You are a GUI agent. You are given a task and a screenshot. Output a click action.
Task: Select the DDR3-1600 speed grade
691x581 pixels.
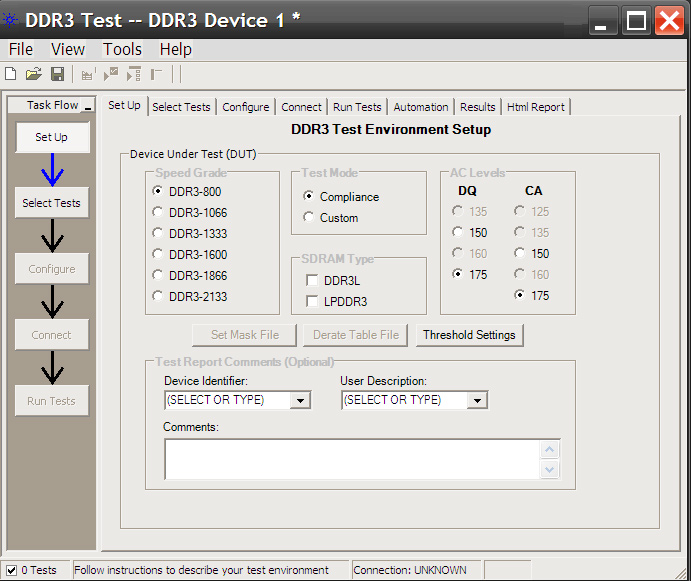(x=158, y=255)
